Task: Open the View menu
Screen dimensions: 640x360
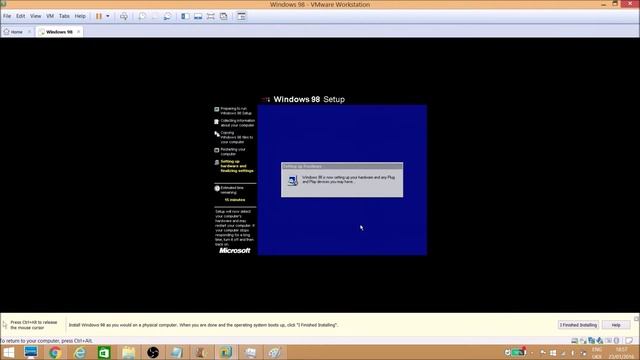Action: pyautogui.click(x=36, y=16)
